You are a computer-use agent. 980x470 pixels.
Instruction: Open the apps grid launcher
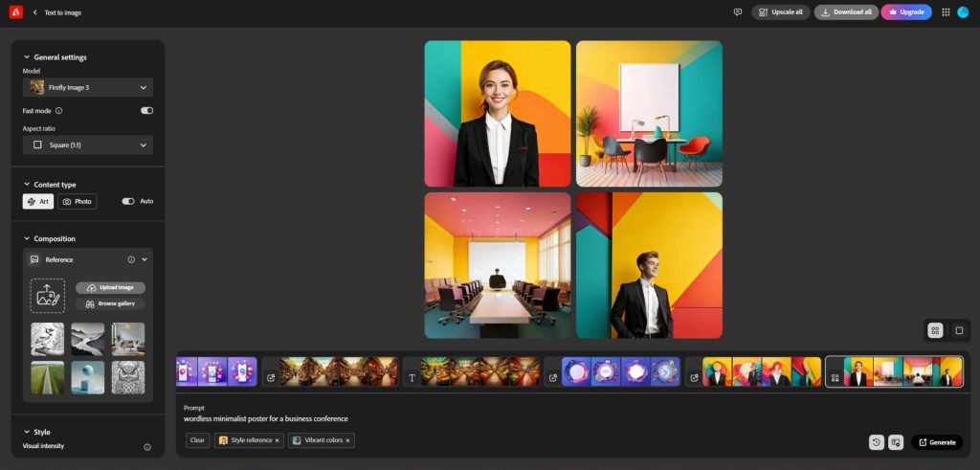tap(946, 12)
